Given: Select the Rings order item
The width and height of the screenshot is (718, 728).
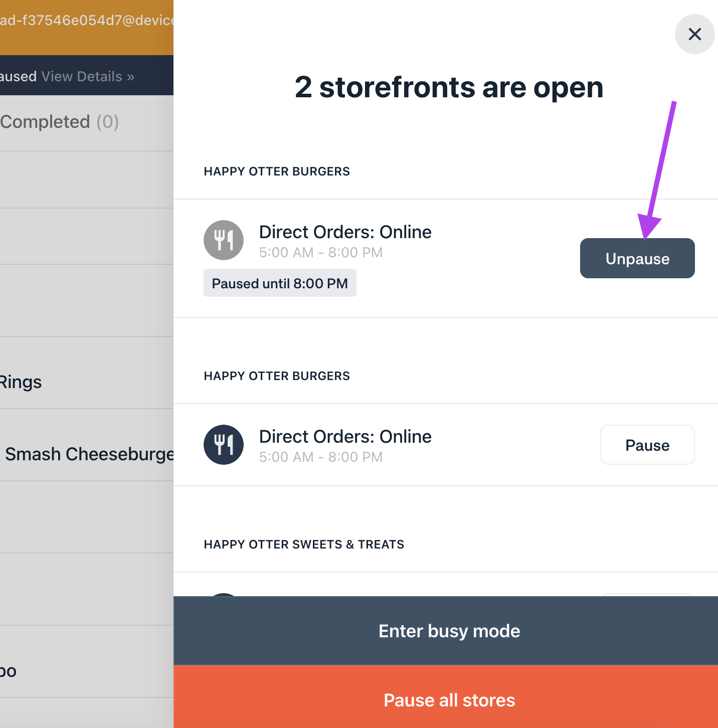Looking at the screenshot, I should pos(21,382).
